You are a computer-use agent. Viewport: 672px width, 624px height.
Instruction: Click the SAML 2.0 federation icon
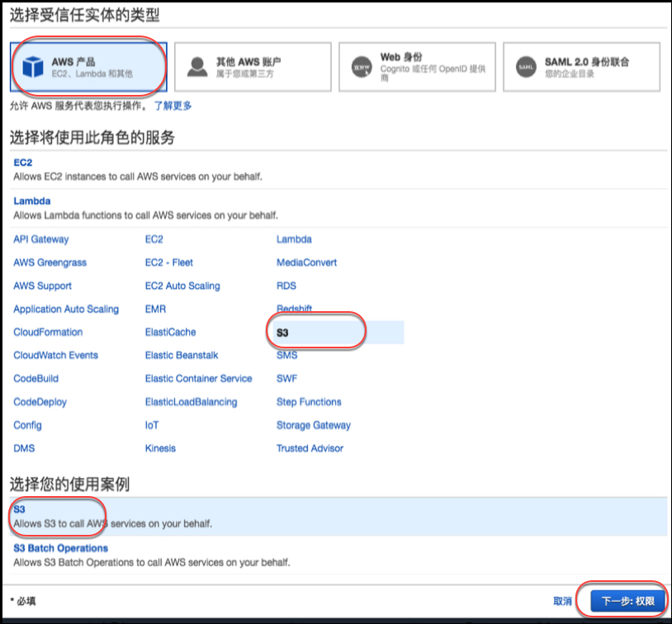[526, 67]
